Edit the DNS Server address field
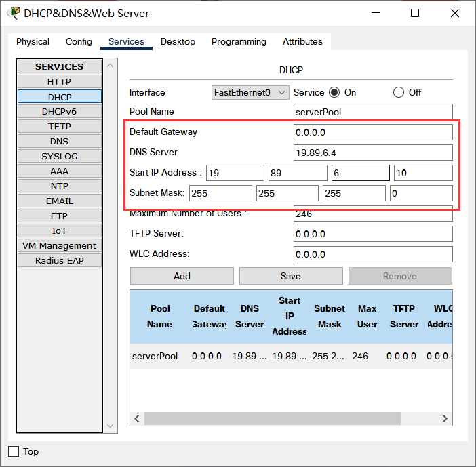 pos(373,153)
